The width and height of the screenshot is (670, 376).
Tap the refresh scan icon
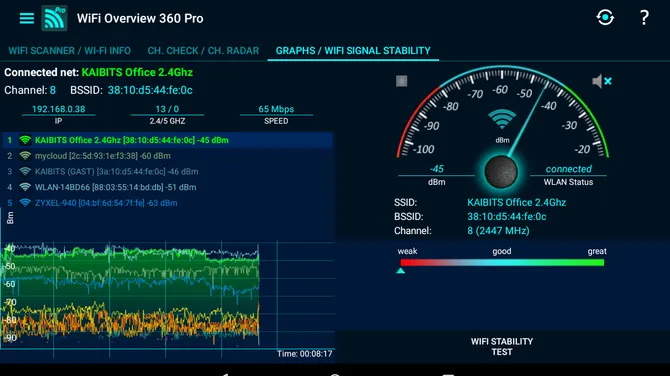605,18
